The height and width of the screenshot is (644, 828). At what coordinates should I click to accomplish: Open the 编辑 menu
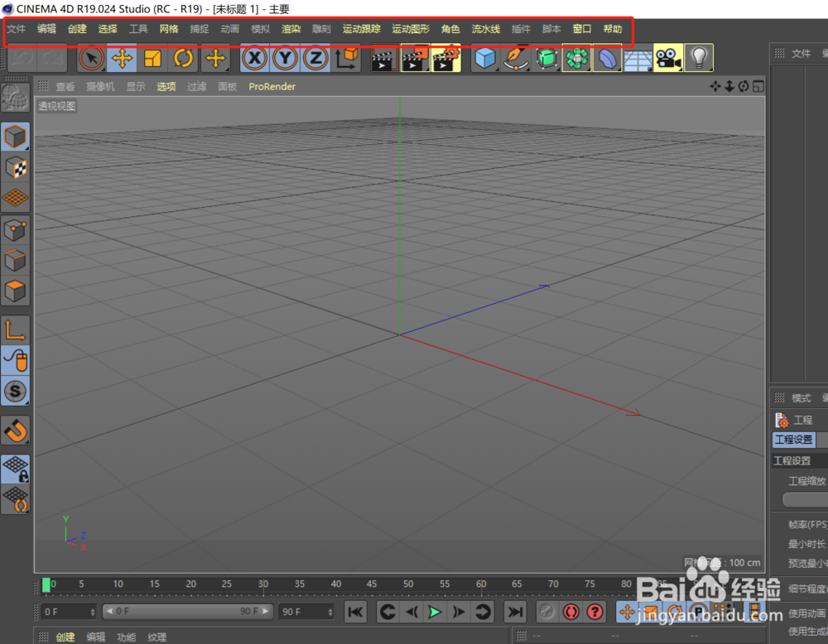(46, 29)
